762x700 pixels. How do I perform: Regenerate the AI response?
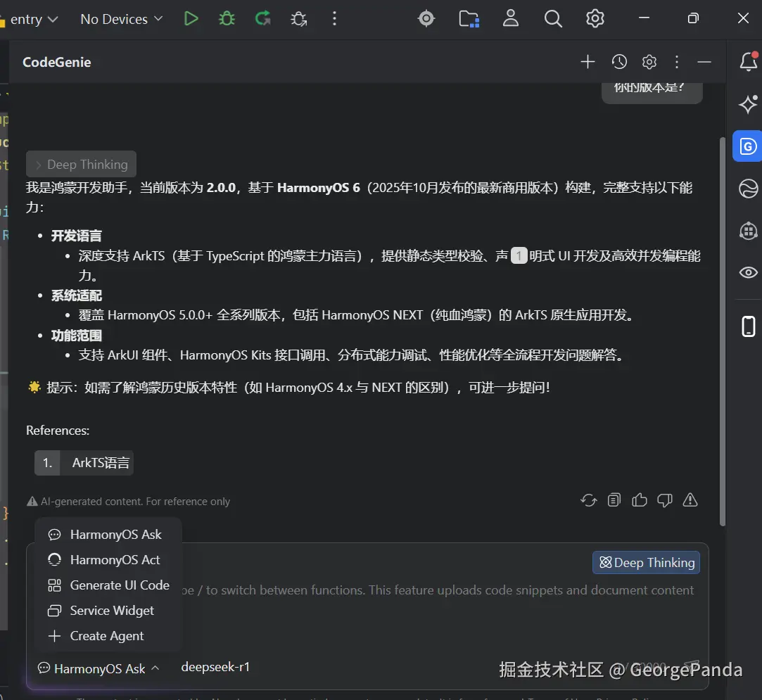point(588,499)
